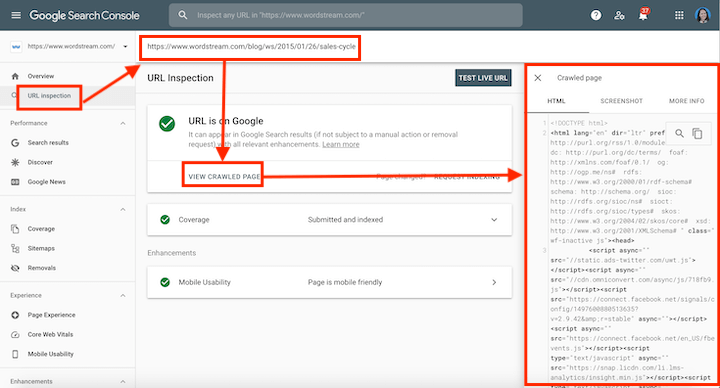The height and width of the screenshot is (388, 720).
Task: Click 'URL is on Google' heading
Action: click(x=226, y=121)
